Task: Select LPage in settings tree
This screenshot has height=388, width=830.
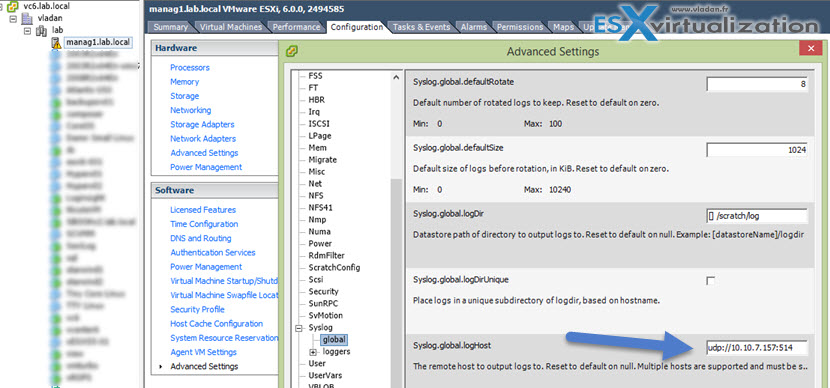Action: (x=319, y=136)
